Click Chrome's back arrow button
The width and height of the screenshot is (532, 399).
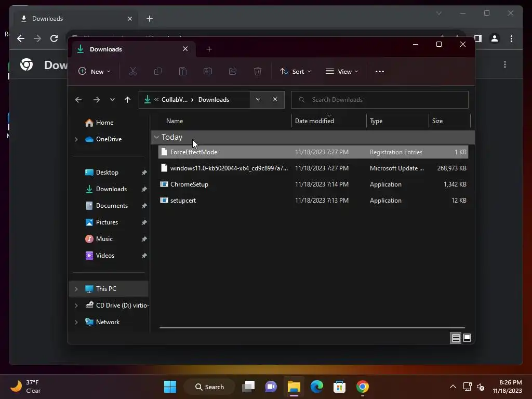click(21, 38)
